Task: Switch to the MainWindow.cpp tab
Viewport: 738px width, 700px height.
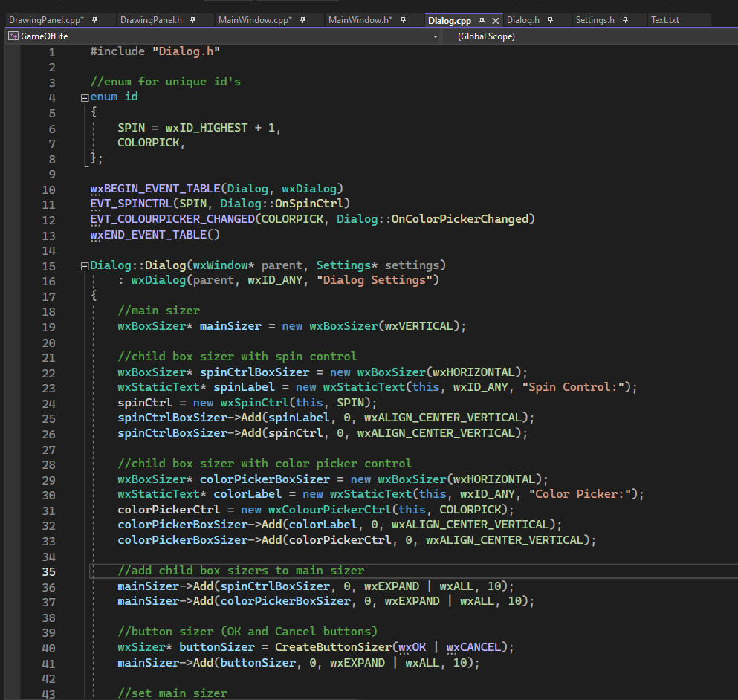Action: click(254, 20)
